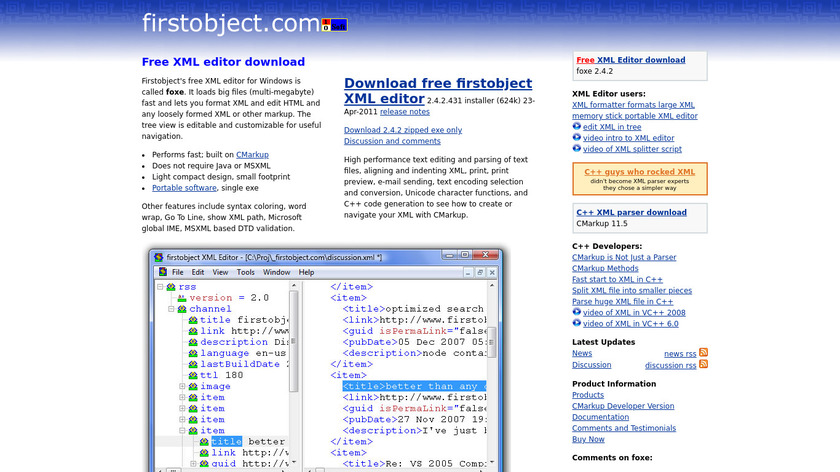Collapse the fourth item tree node
840x472 pixels.
point(182,431)
